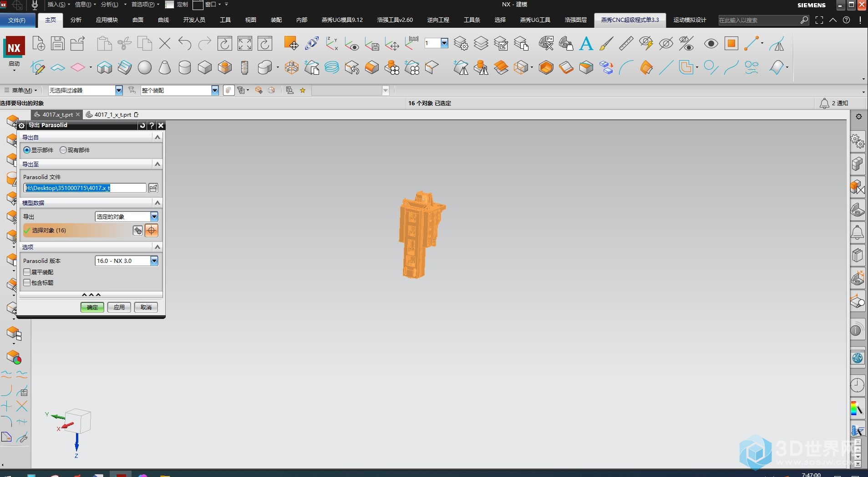Close the 4017.x_t.prt document tab
The height and width of the screenshot is (477, 868).
(x=78, y=115)
